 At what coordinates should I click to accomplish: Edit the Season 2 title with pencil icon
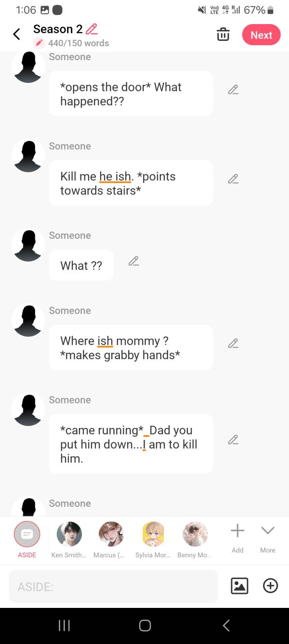pos(92,29)
